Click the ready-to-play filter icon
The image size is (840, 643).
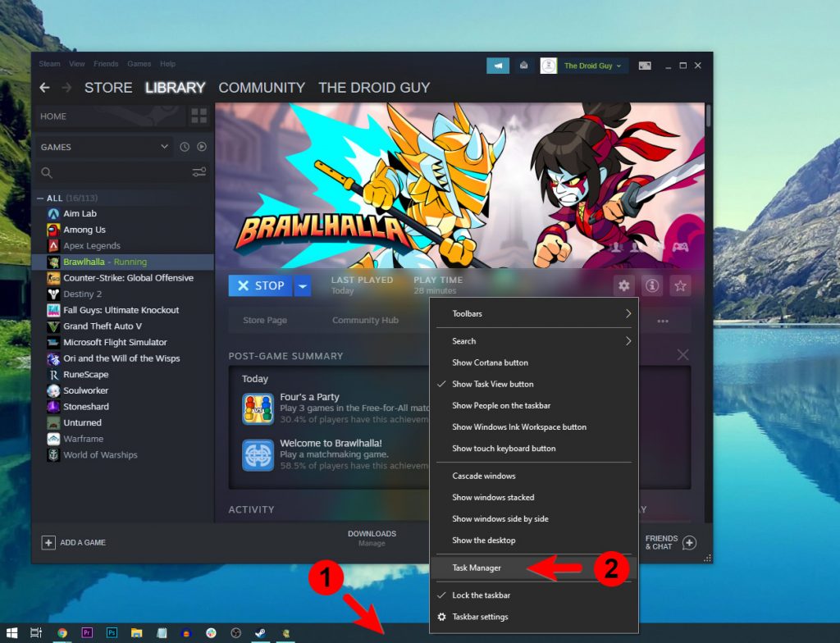pyautogui.click(x=202, y=147)
